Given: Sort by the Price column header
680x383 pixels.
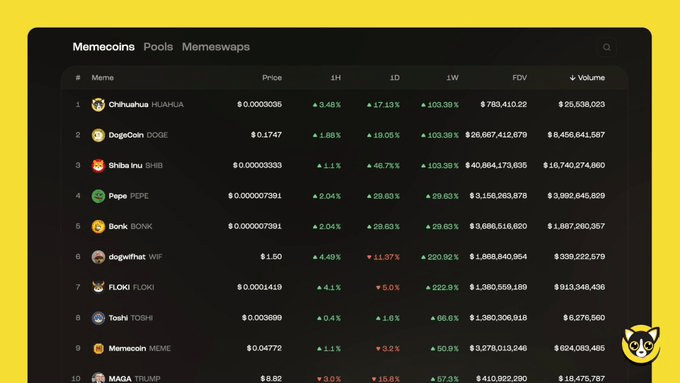Looking at the screenshot, I should 272,78.
